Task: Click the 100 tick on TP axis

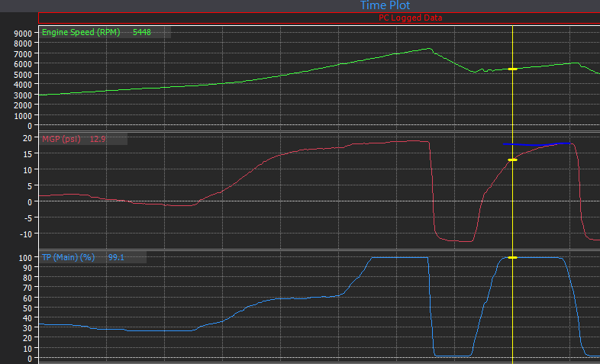Action: pyautogui.click(x=25, y=258)
